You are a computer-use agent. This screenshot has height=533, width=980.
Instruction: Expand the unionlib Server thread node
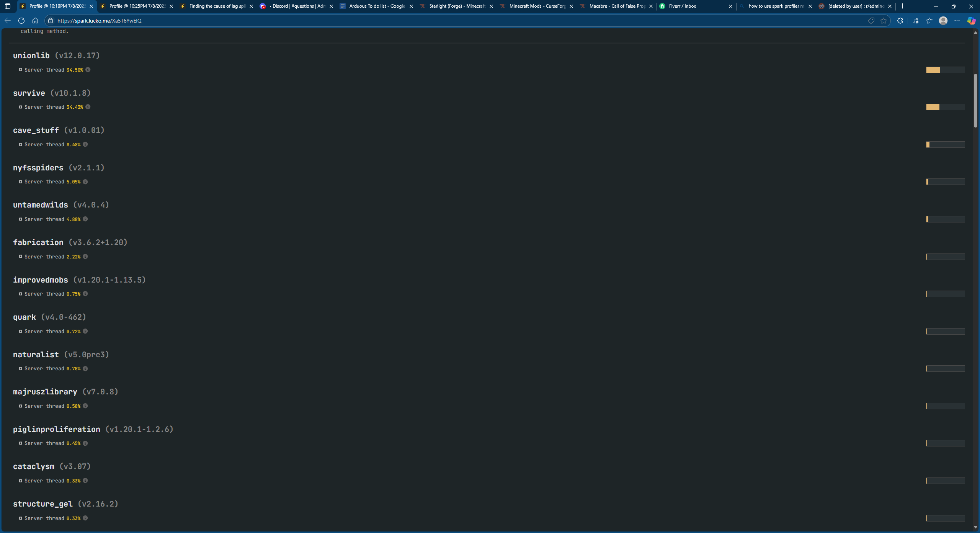21,70
